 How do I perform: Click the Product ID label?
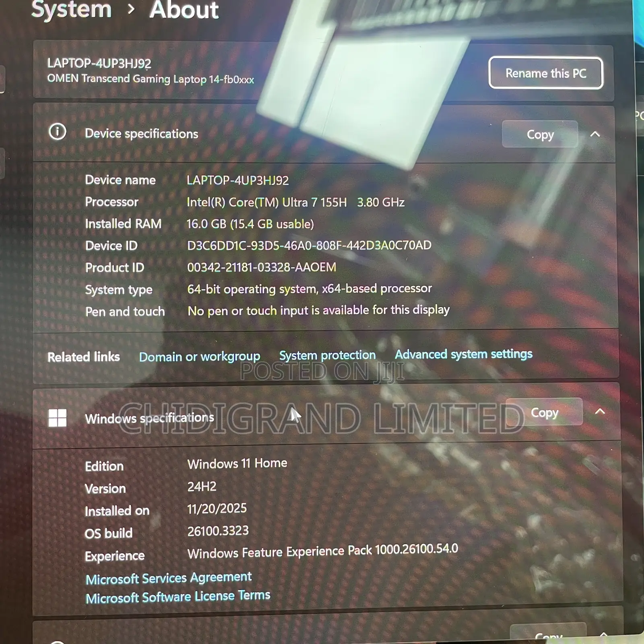click(115, 268)
